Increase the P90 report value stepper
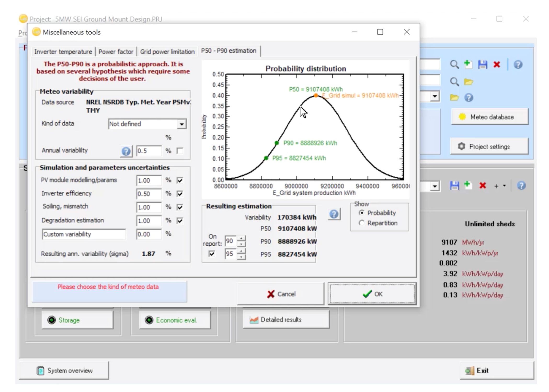 click(x=241, y=238)
